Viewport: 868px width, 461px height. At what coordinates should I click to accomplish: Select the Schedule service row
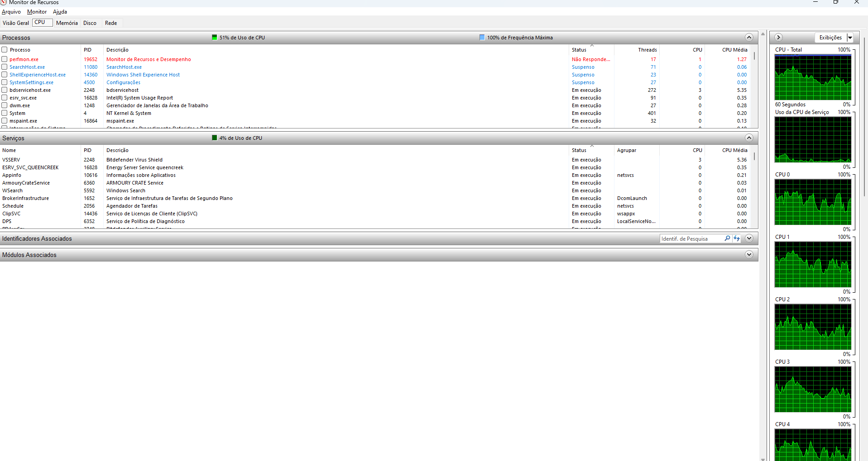pyautogui.click(x=375, y=206)
